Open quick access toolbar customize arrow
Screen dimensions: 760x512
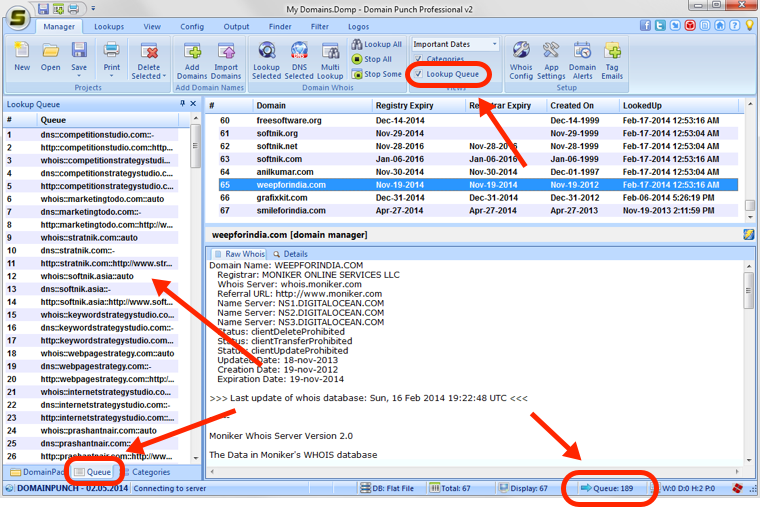93,8
